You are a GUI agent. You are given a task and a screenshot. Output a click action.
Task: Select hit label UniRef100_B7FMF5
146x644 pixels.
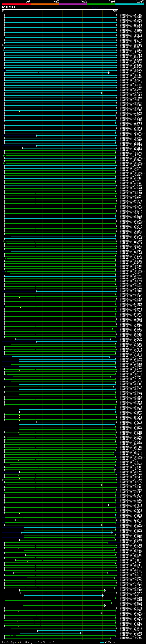click(131, 55)
